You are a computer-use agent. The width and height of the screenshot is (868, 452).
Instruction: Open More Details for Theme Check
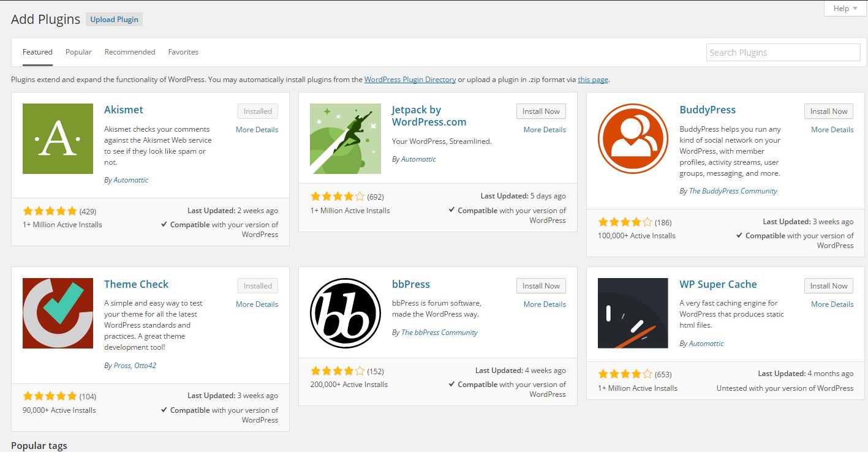257,304
